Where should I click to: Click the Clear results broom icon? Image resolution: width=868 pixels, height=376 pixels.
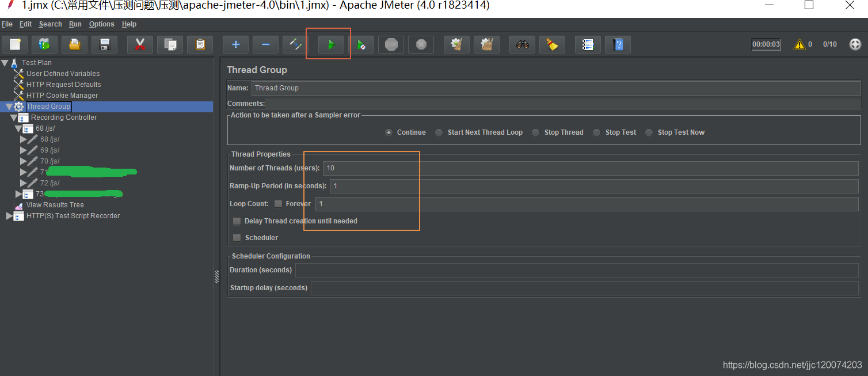pyautogui.click(x=456, y=44)
